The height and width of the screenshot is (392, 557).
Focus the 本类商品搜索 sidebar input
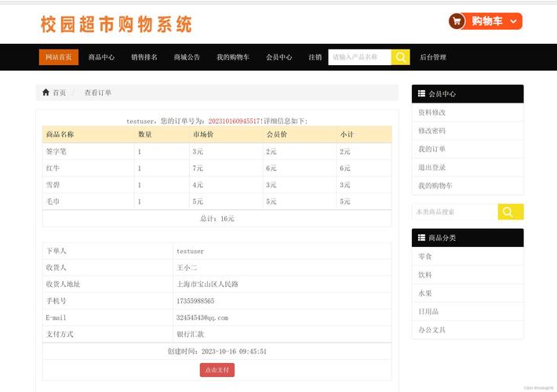pyautogui.click(x=454, y=212)
